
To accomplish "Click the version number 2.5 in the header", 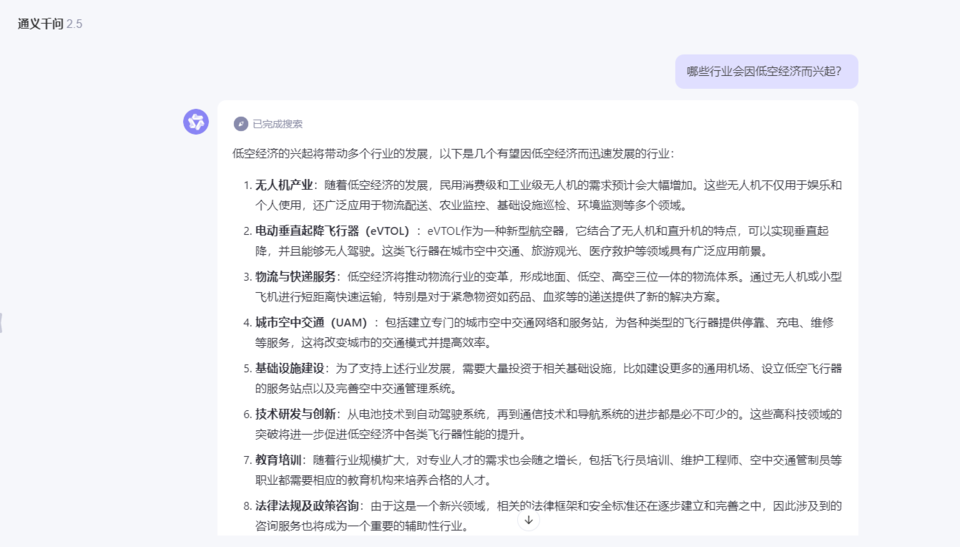I will pyautogui.click(x=74, y=24).
